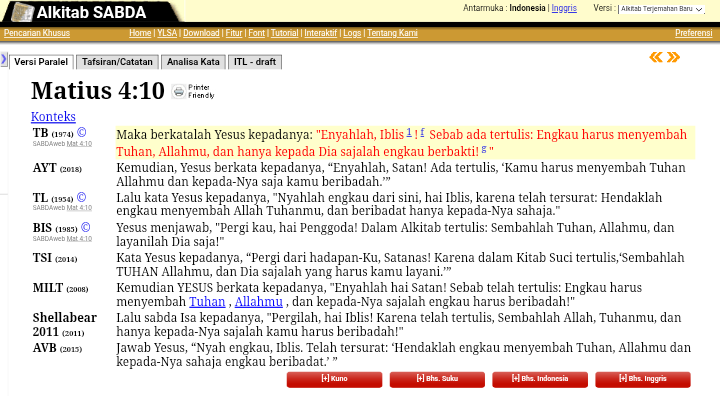Switch to the Analisa Kata tab
The image size is (720, 396).
click(x=193, y=62)
